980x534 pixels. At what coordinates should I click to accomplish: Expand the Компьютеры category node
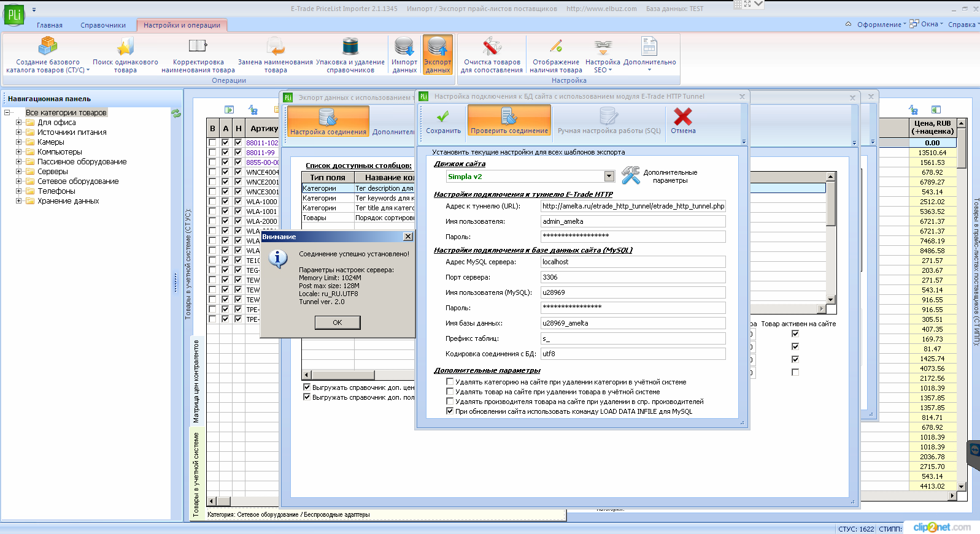pyautogui.click(x=18, y=152)
